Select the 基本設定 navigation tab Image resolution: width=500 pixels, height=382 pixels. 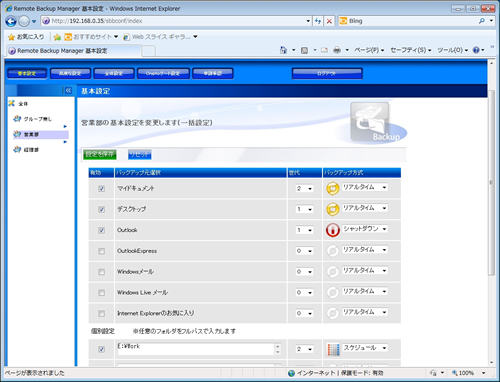27,73
